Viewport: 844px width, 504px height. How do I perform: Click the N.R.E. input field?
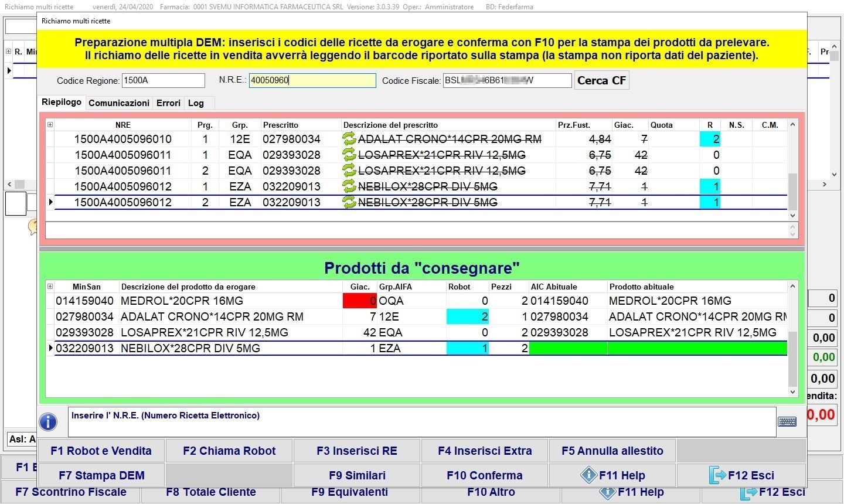[x=312, y=80]
